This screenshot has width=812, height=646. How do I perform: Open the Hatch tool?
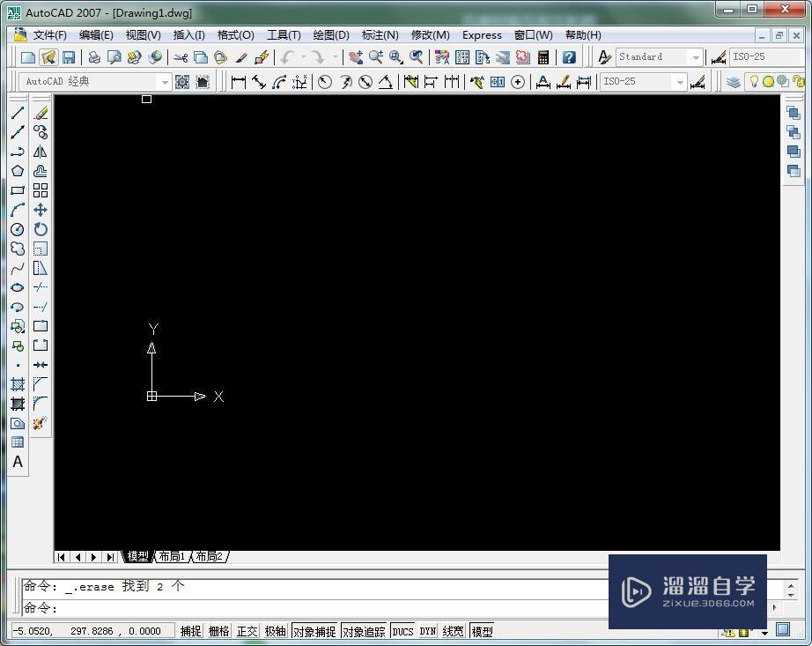16,383
